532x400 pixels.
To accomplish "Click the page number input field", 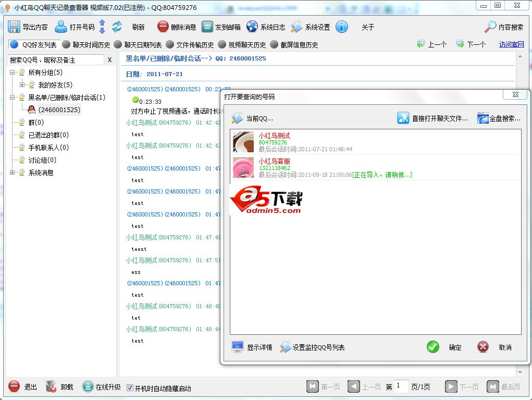I will point(401,386).
